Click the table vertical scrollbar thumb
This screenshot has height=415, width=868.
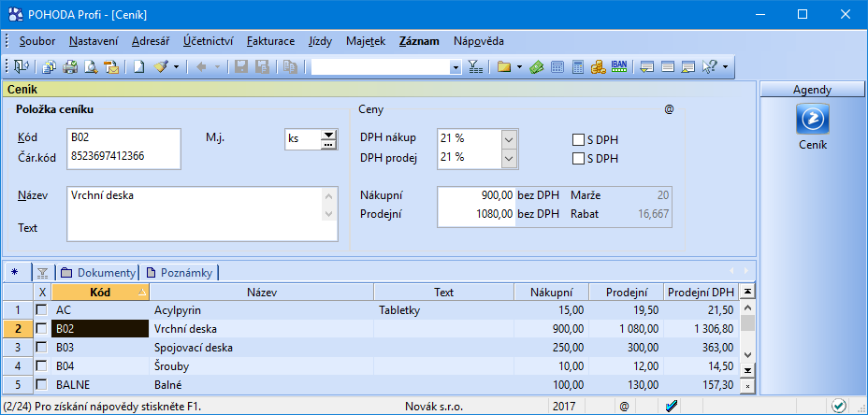(747, 322)
